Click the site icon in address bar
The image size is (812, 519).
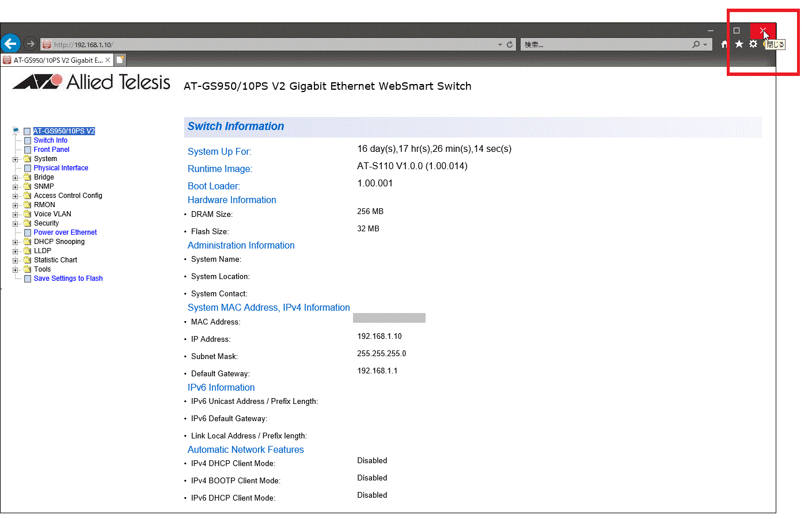point(47,44)
